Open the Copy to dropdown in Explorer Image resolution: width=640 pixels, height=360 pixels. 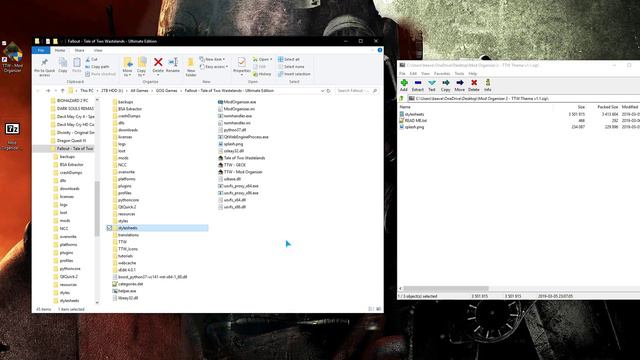(x=142, y=67)
